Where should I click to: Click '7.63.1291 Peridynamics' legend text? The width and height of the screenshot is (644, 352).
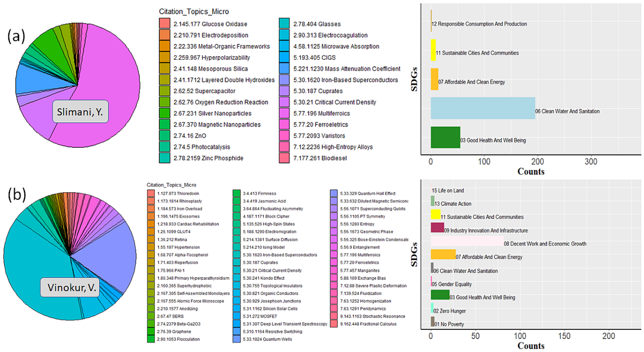coord(363,308)
